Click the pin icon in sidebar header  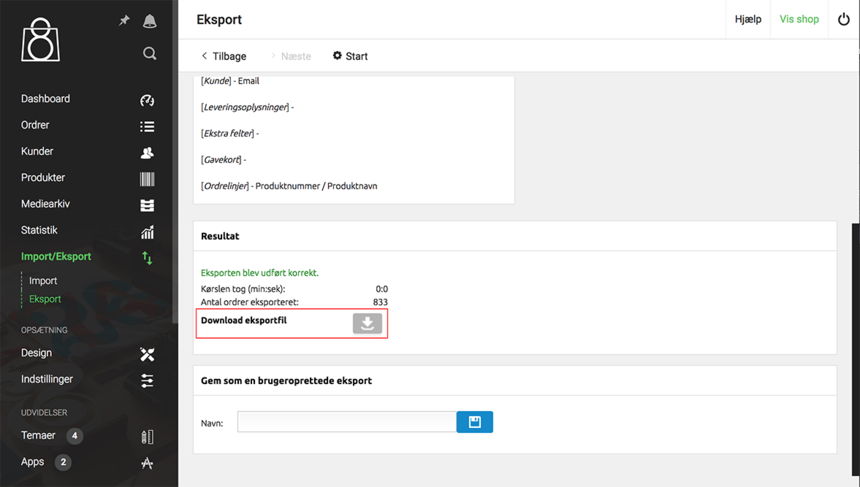pyautogui.click(x=124, y=20)
